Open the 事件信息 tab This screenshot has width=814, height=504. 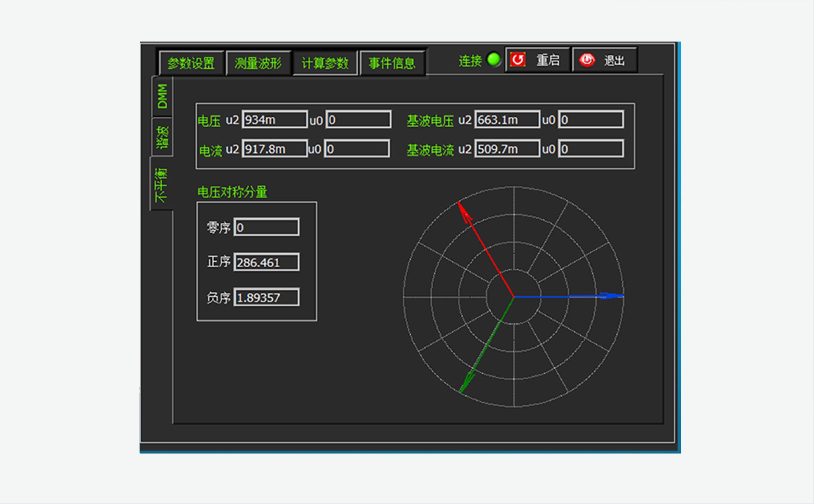coord(392,63)
